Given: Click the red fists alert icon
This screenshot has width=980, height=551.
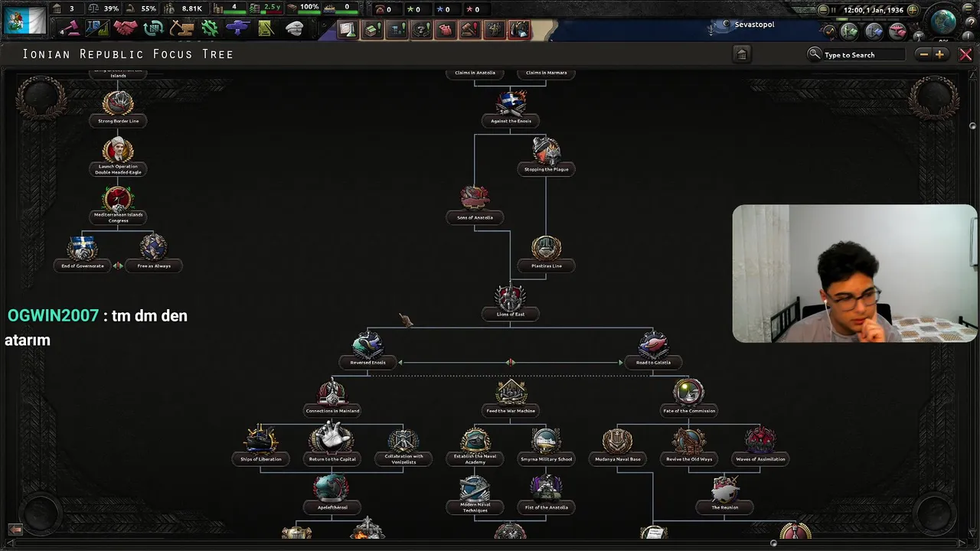Looking at the screenshot, I should [445, 30].
